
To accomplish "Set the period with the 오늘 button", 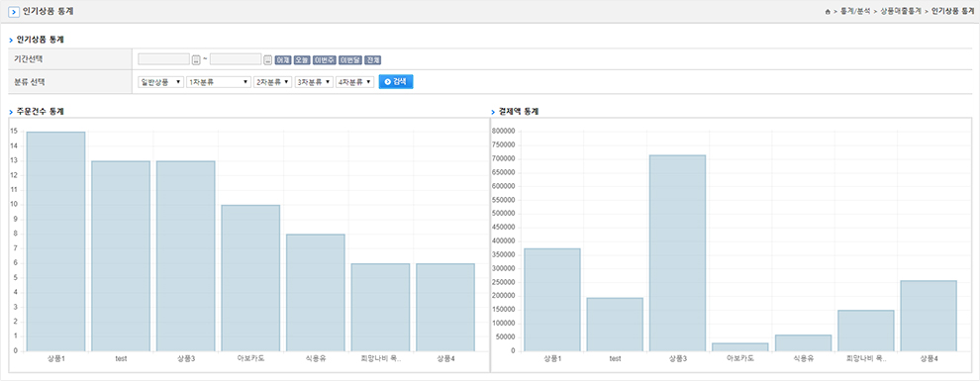I will [x=302, y=60].
